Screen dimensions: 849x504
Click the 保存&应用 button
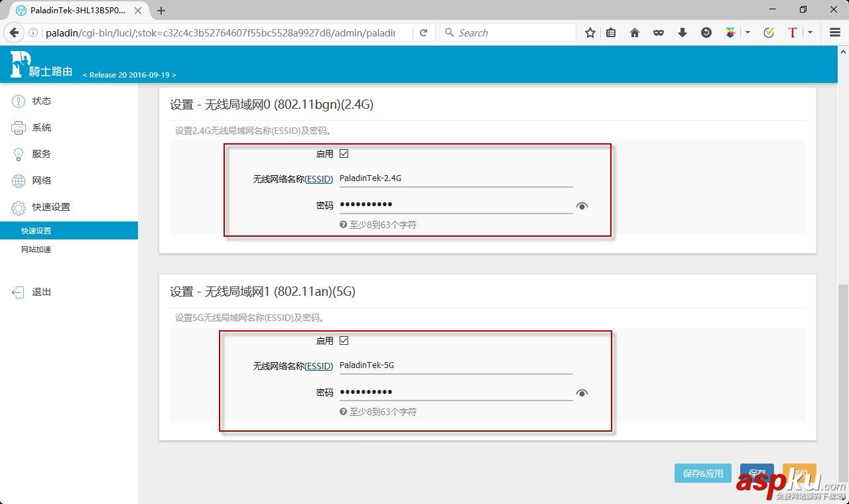[703, 473]
